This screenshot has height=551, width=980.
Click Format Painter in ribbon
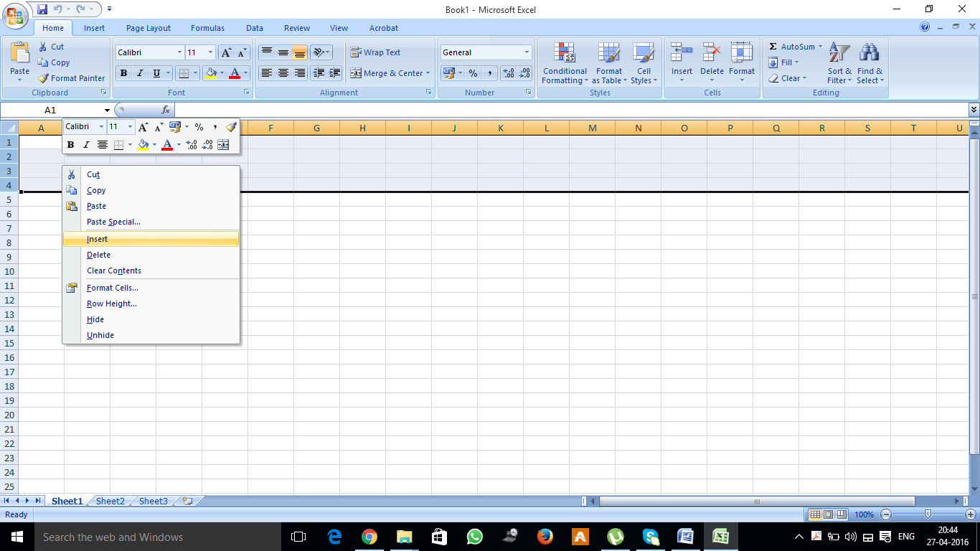tap(72, 78)
